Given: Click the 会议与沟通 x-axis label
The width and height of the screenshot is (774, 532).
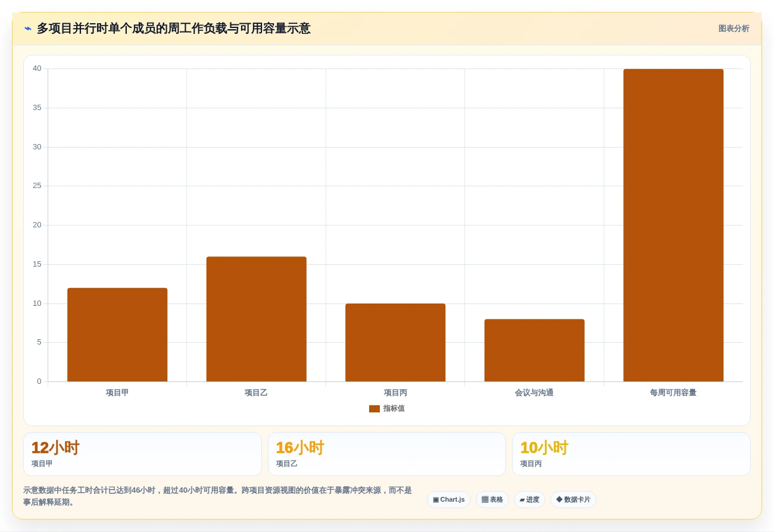Looking at the screenshot, I should [534, 393].
